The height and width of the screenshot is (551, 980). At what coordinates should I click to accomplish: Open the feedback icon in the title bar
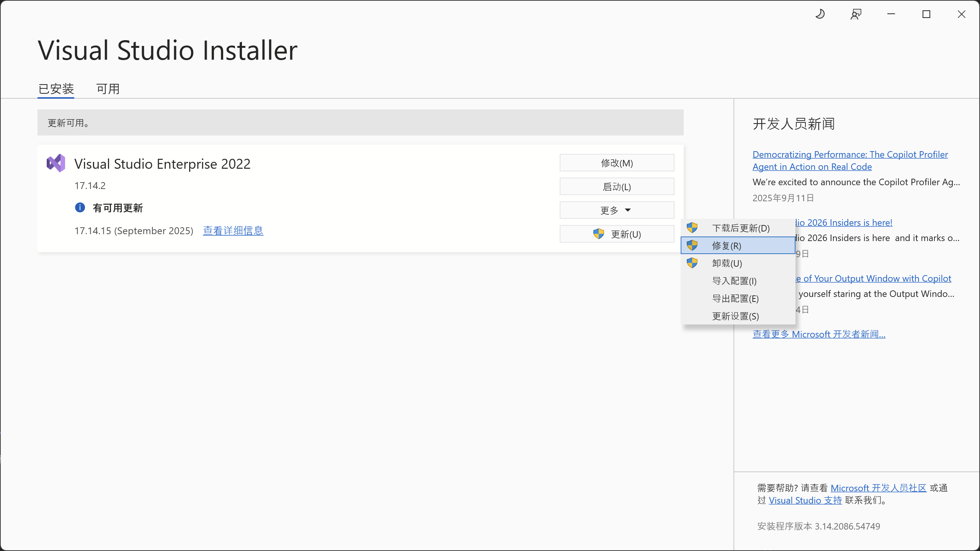point(856,14)
